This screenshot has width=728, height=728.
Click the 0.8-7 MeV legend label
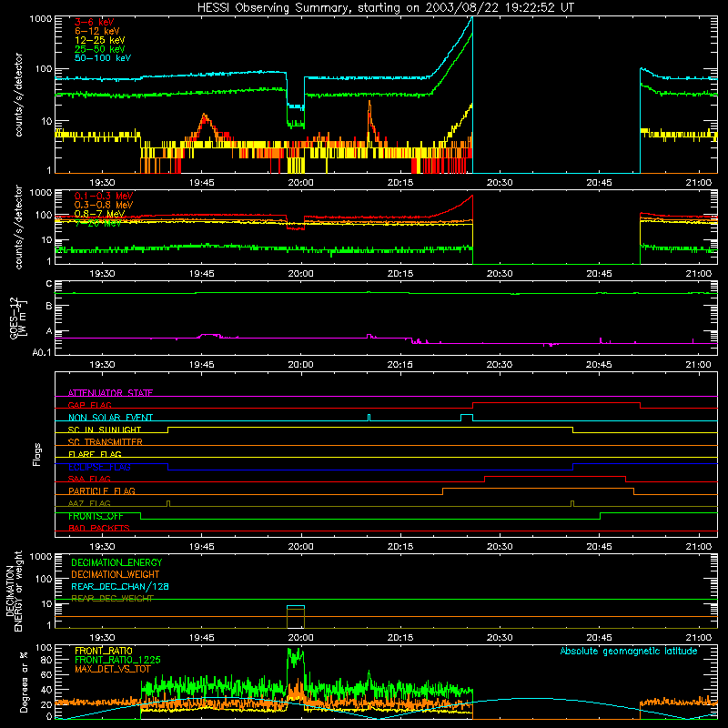[x=100, y=214]
